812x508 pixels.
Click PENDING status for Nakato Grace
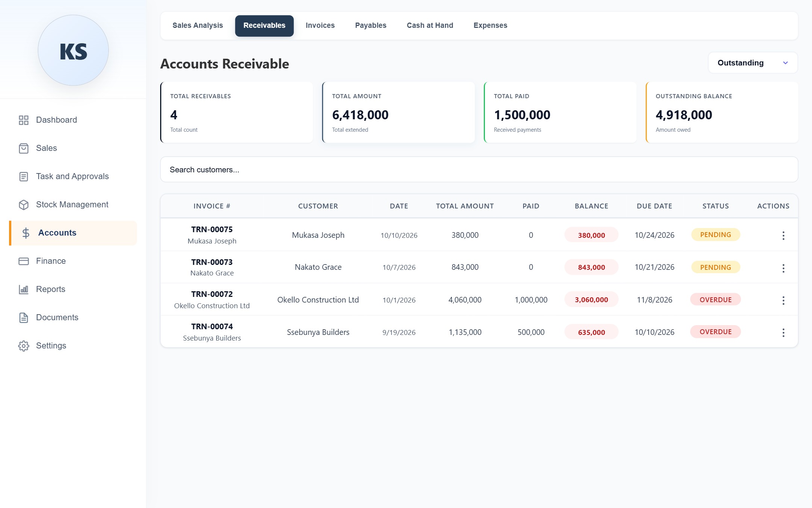[715, 268]
